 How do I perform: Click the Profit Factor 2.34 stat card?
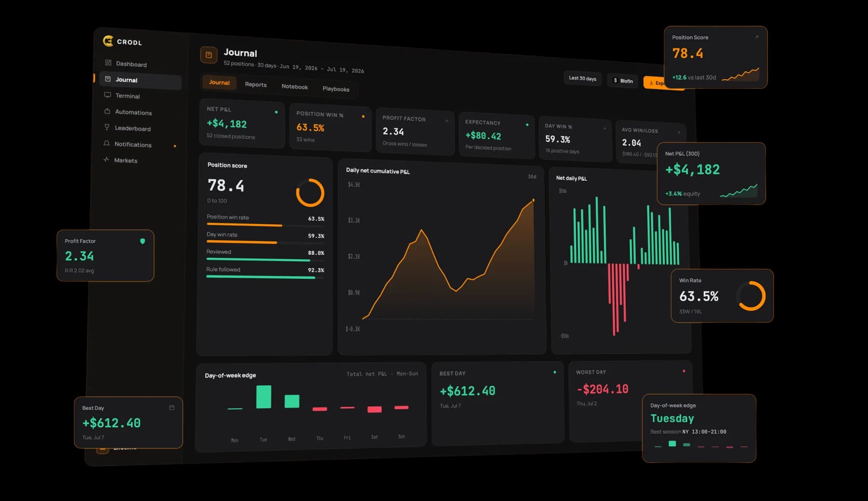point(415,131)
